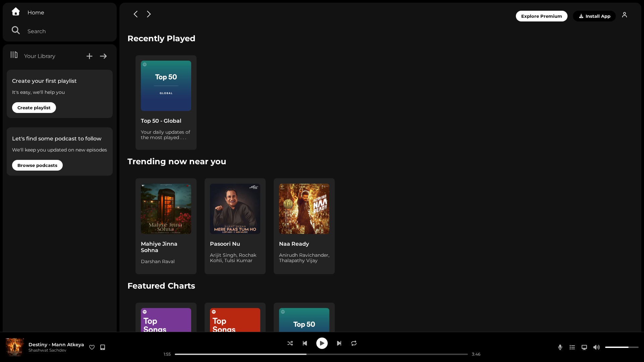This screenshot has width=644, height=362.
Task: Skip to the next track
Action: pyautogui.click(x=339, y=343)
